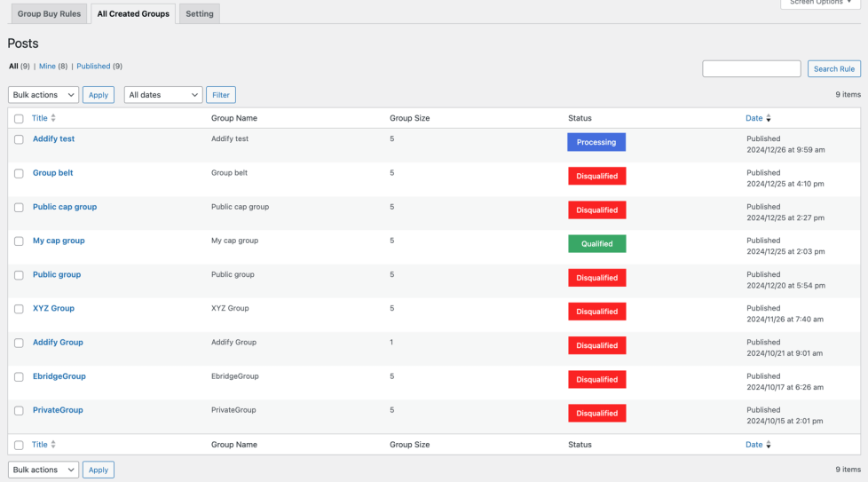Expand the All dates filter dropdown
Viewport: 868px width, 482px height.
pos(163,95)
